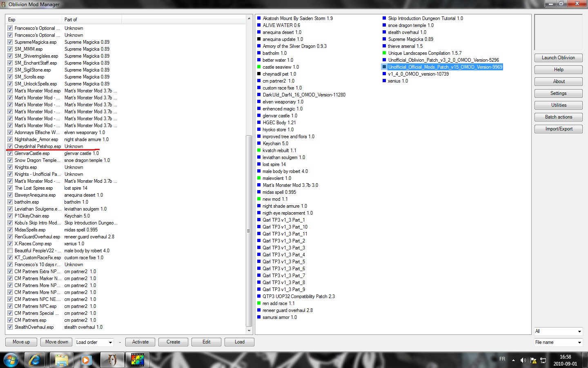This screenshot has height=368, width=588.
Task: Uncheck MidasSpells.esp checkbox
Action: [x=10, y=230]
